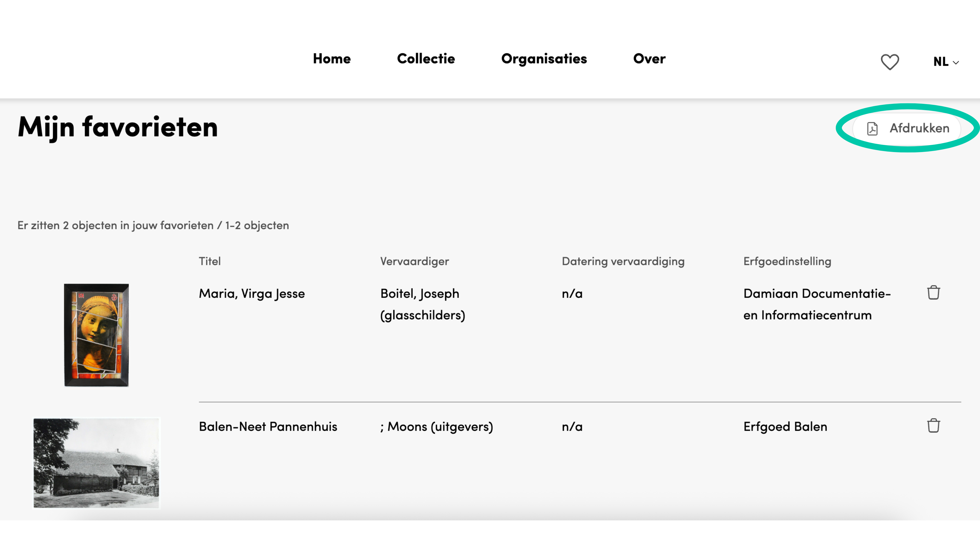Click the PDF icon on Afdrukken button
The height and width of the screenshot is (551, 980).
(872, 129)
